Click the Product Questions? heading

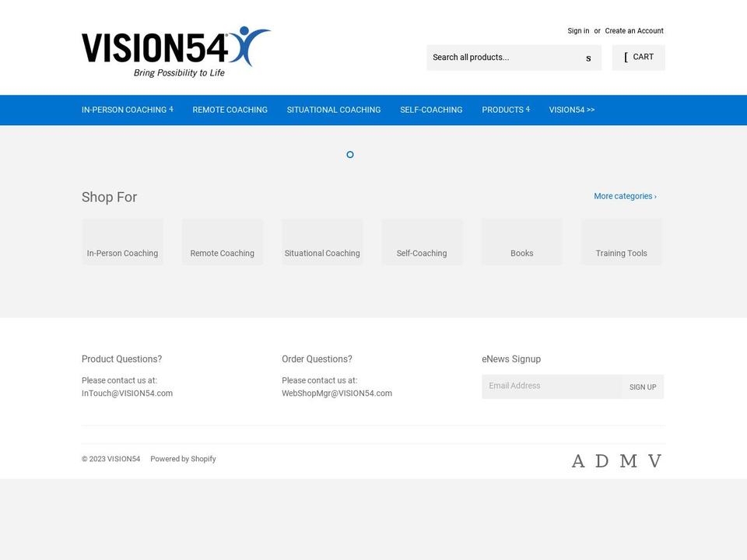pyautogui.click(x=121, y=359)
